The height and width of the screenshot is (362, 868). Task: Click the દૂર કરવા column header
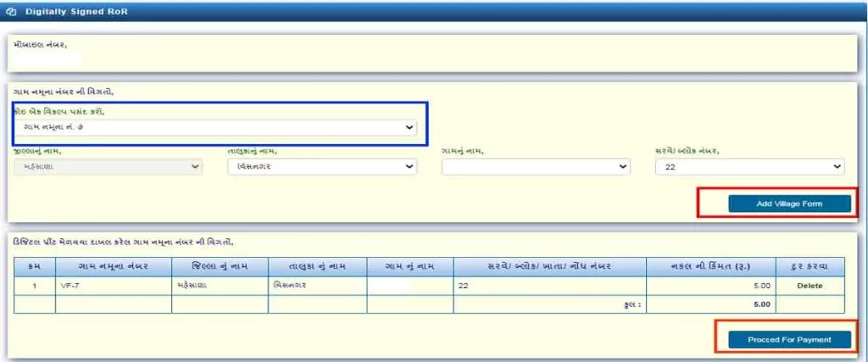pos(811,267)
